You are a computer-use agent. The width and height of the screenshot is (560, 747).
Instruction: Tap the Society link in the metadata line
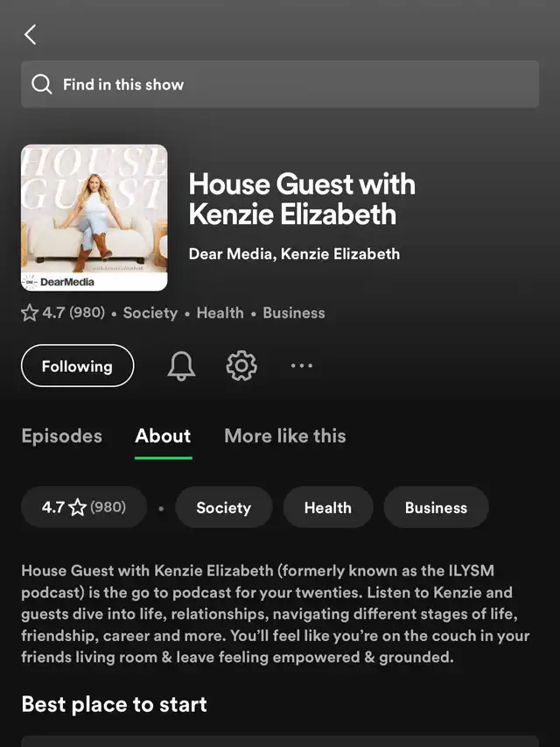pyautogui.click(x=150, y=313)
